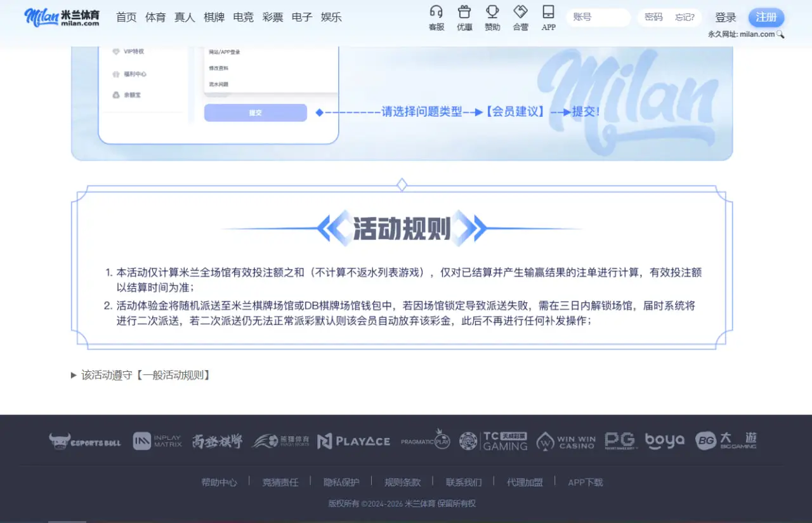
Task: Click the 提交 button in the illustration
Action: coord(256,112)
